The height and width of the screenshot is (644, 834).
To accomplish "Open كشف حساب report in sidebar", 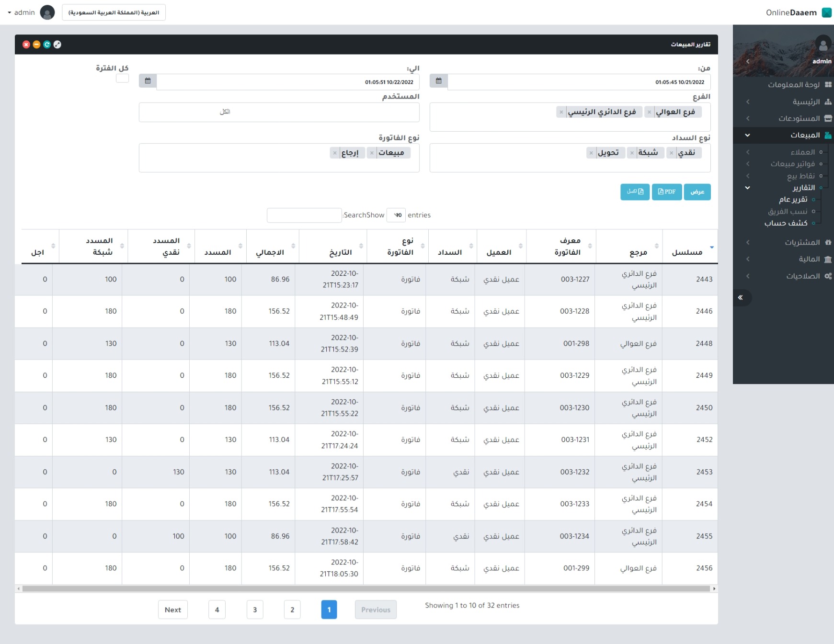I will click(786, 223).
